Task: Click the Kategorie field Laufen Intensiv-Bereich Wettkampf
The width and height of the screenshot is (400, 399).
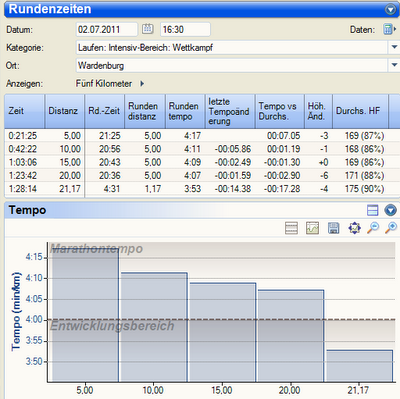Action: (232, 47)
